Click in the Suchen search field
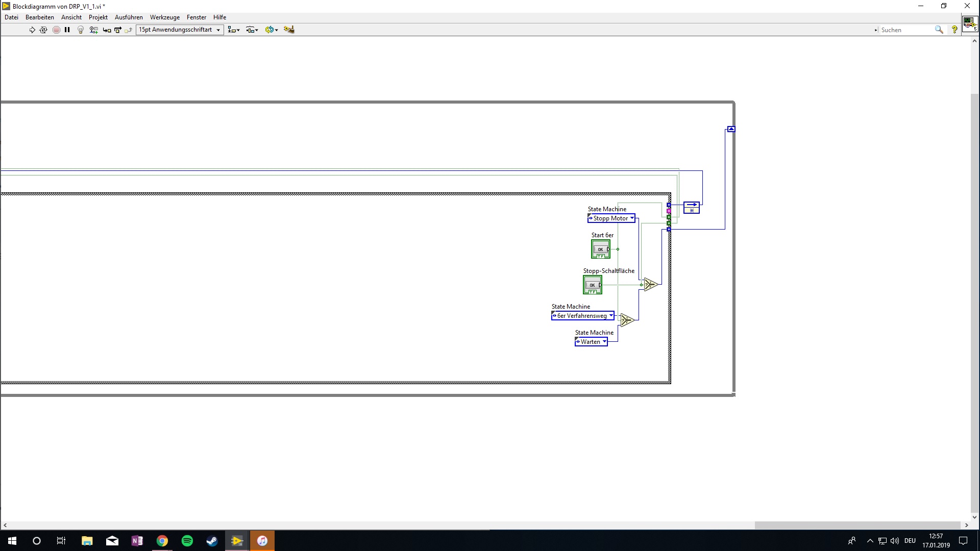Viewport: 980px width, 551px height. [906, 30]
